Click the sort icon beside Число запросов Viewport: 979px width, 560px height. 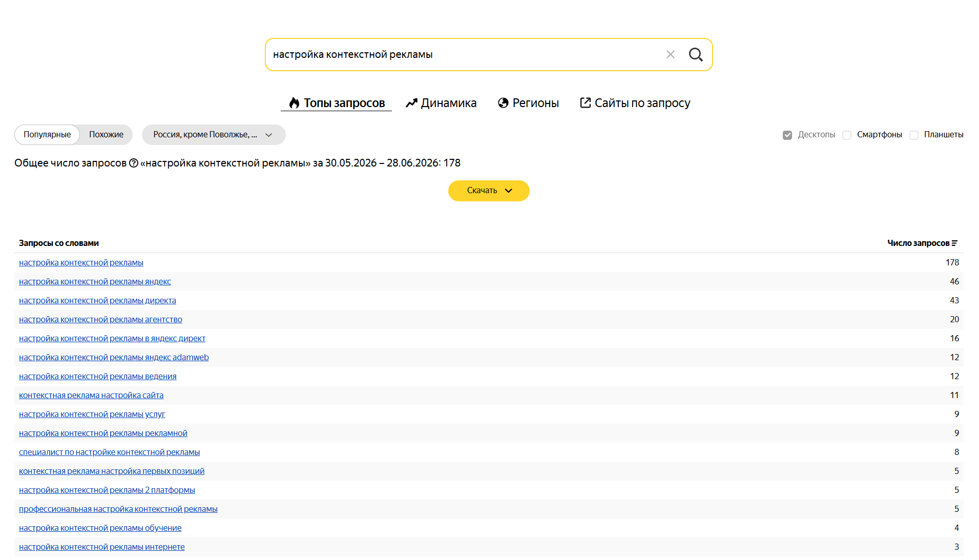(955, 243)
